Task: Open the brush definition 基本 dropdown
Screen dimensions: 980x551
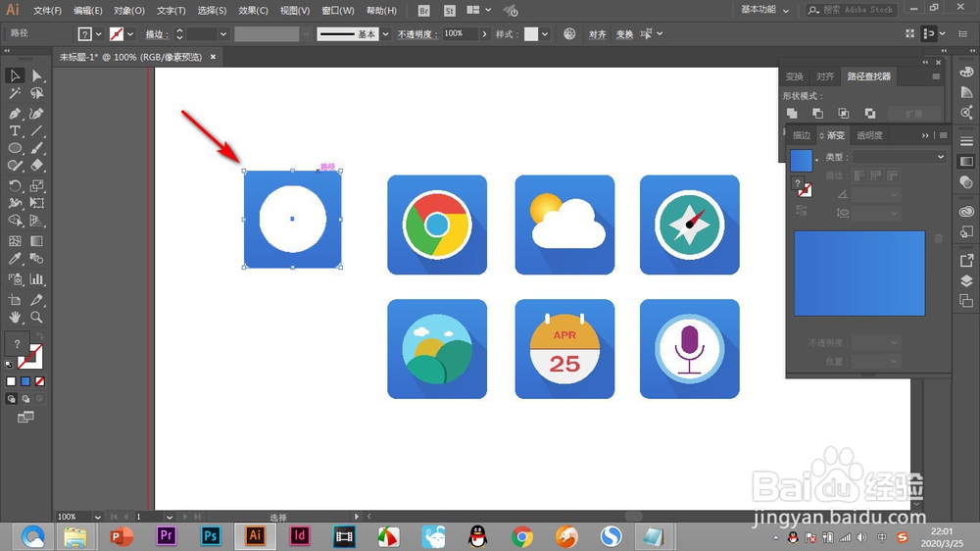Action: (385, 34)
